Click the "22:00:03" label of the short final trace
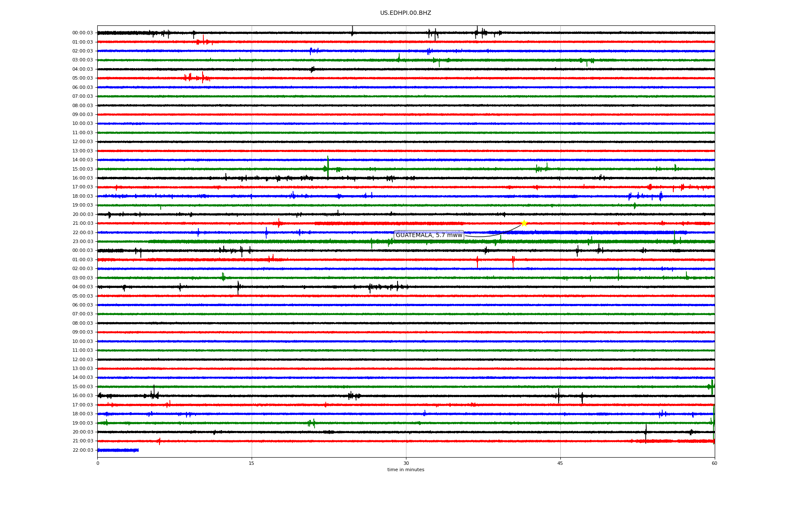The height and width of the screenshot is (508, 812). (82, 450)
